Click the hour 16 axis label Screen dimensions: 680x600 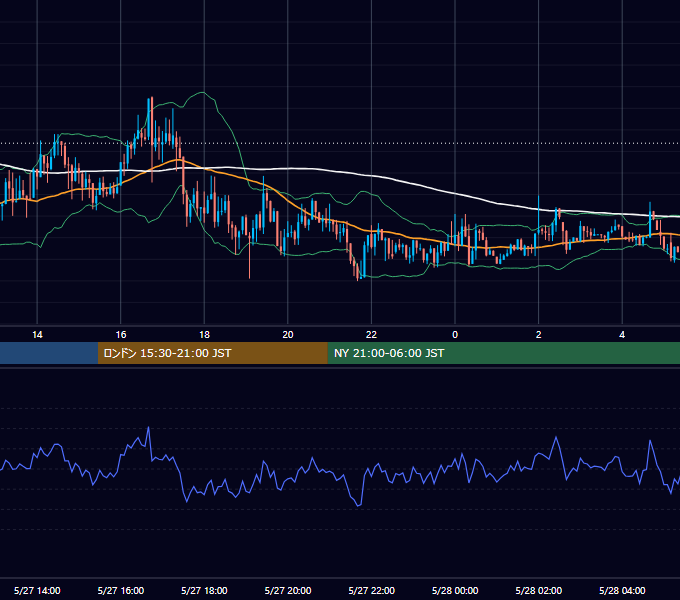(x=121, y=335)
